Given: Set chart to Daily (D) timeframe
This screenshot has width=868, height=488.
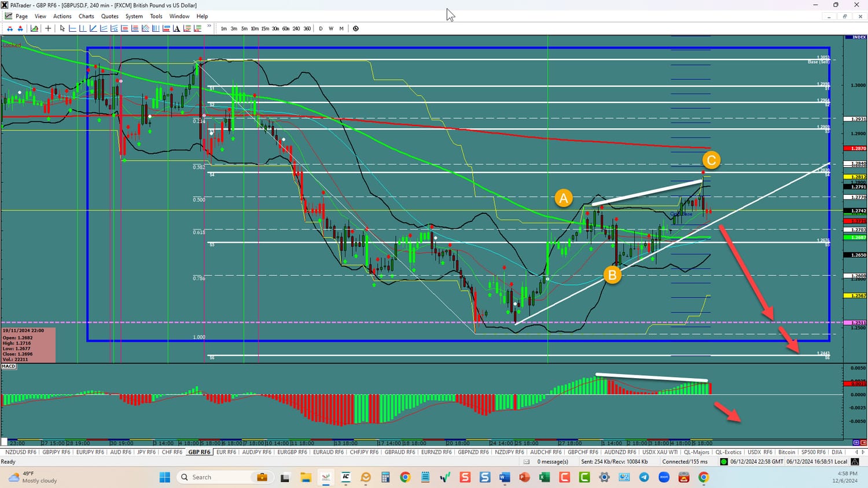Looking at the screenshot, I should 321,28.
